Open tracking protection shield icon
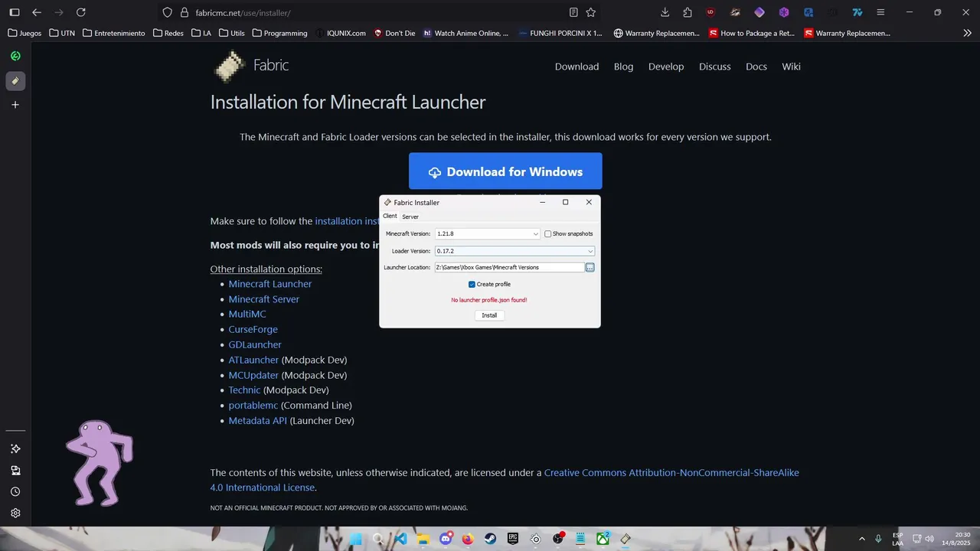Viewport: 980px width, 551px height. (x=168, y=12)
